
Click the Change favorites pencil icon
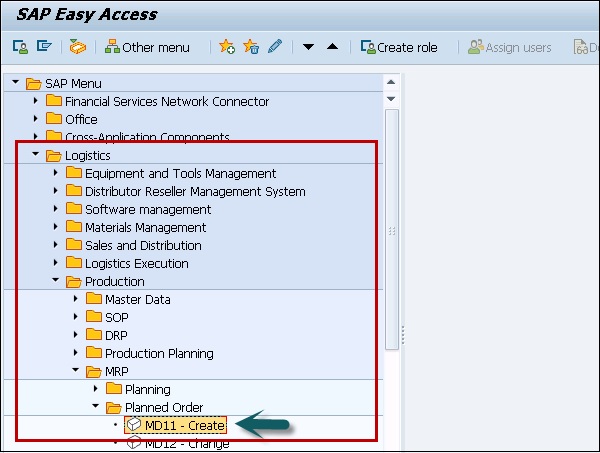coord(275,47)
